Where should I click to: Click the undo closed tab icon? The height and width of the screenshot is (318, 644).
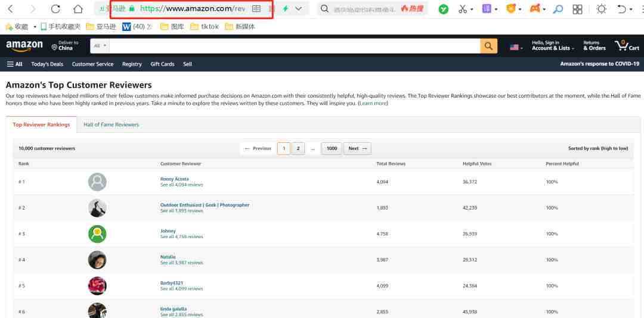622,9
